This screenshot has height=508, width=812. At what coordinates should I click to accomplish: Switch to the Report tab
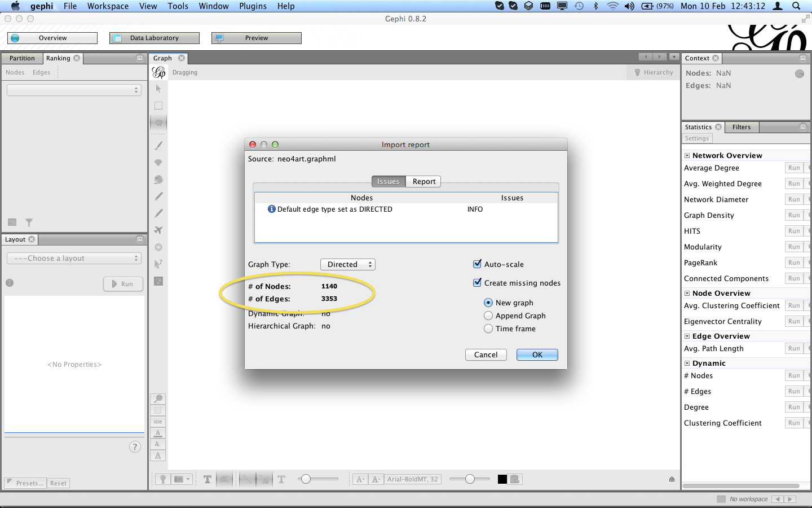click(423, 181)
